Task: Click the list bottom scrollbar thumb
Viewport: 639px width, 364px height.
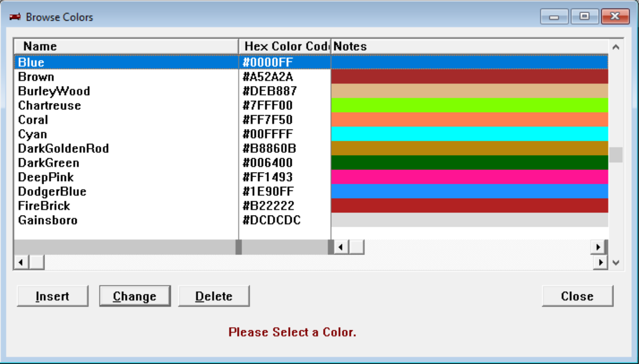Action: pyautogui.click(x=36, y=263)
